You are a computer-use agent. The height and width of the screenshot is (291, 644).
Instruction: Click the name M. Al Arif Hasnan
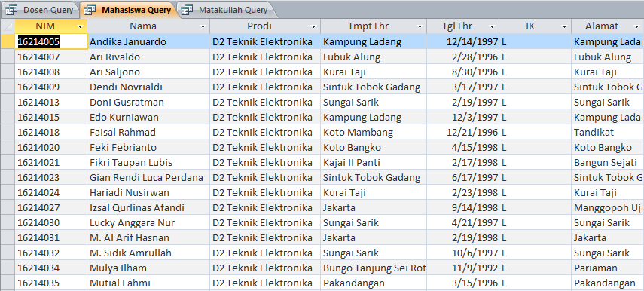pos(130,237)
